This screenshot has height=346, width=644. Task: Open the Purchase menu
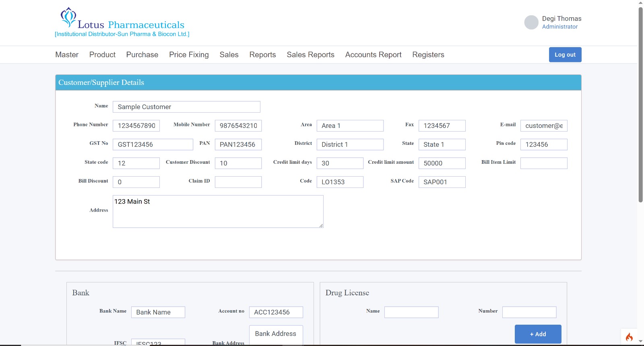click(x=142, y=55)
